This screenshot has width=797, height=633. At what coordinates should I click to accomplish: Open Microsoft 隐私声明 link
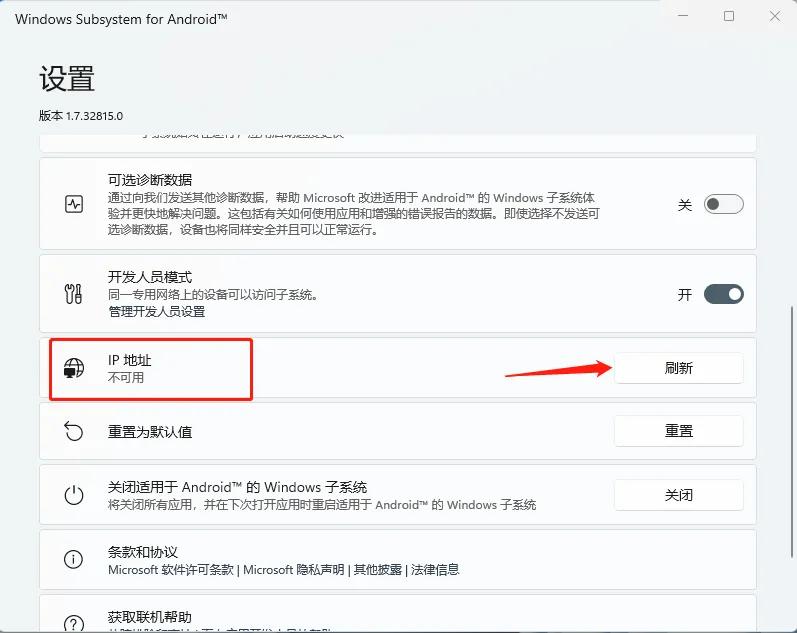(294, 569)
